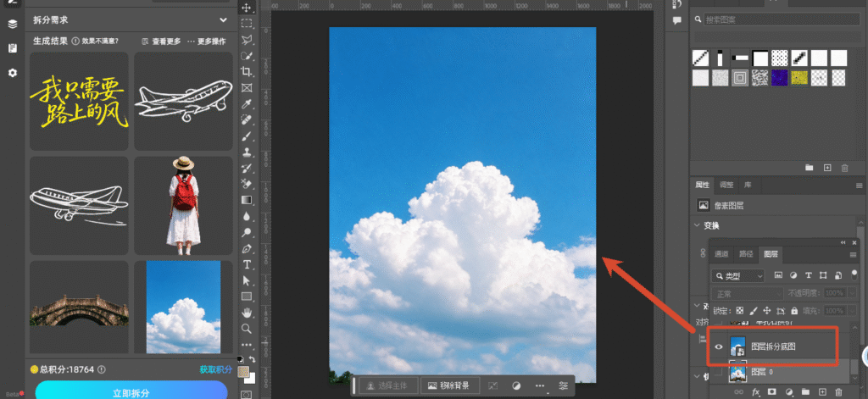Image resolution: width=868 pixels, height=399 pixels.
Task: Toggle the layer filter switch
Action: (853, 274)
